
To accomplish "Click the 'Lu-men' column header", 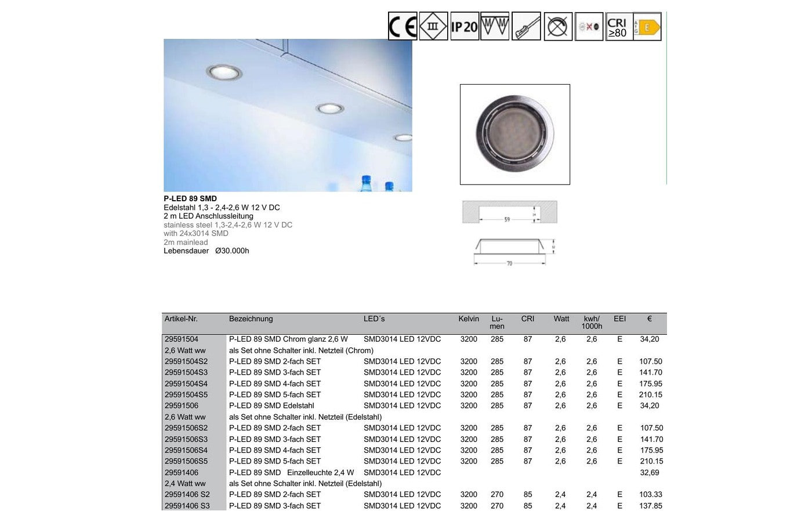I will coord(497,322).
